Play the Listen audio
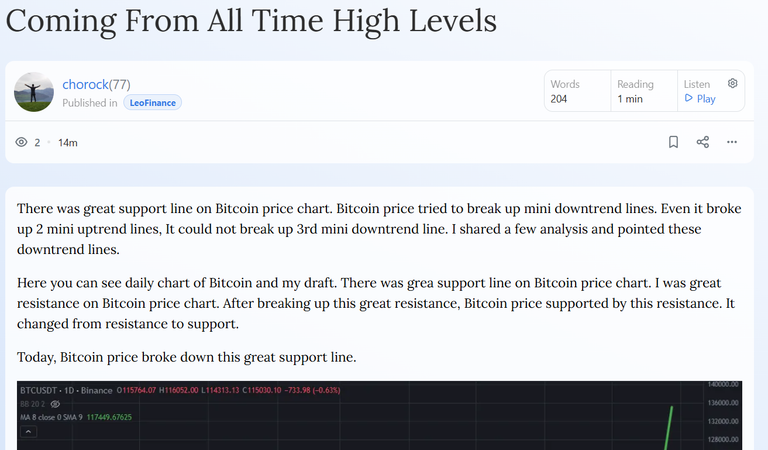The width and height of the screenshot is (768, 450). point(700,98)
